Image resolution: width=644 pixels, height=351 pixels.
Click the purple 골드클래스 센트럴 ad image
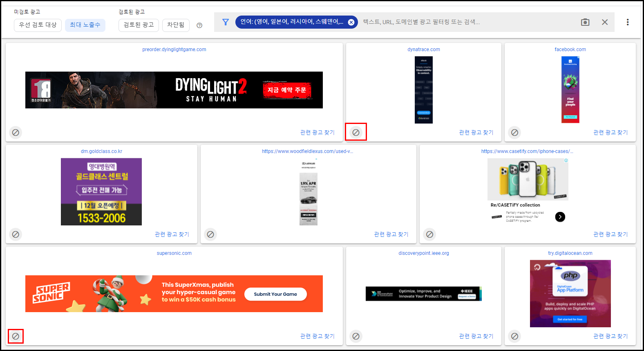101,192
